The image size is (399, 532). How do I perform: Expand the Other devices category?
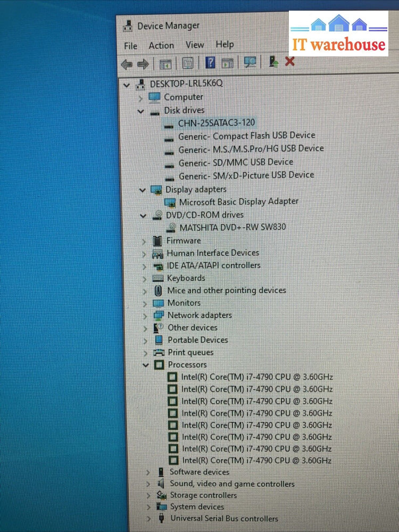coord(145,328)
